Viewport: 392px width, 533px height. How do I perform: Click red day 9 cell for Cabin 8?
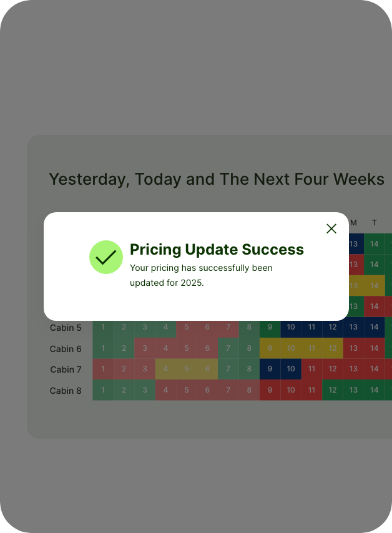(x=270, y=390)
